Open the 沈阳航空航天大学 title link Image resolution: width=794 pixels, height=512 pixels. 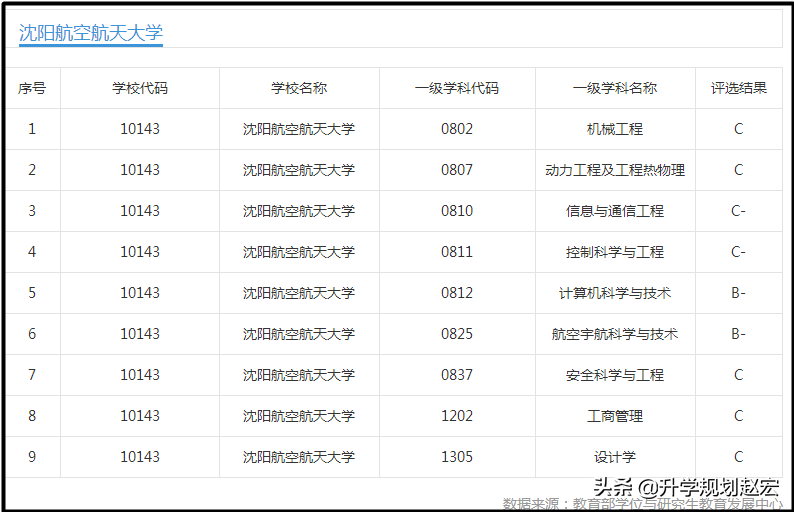pos(91,33)
